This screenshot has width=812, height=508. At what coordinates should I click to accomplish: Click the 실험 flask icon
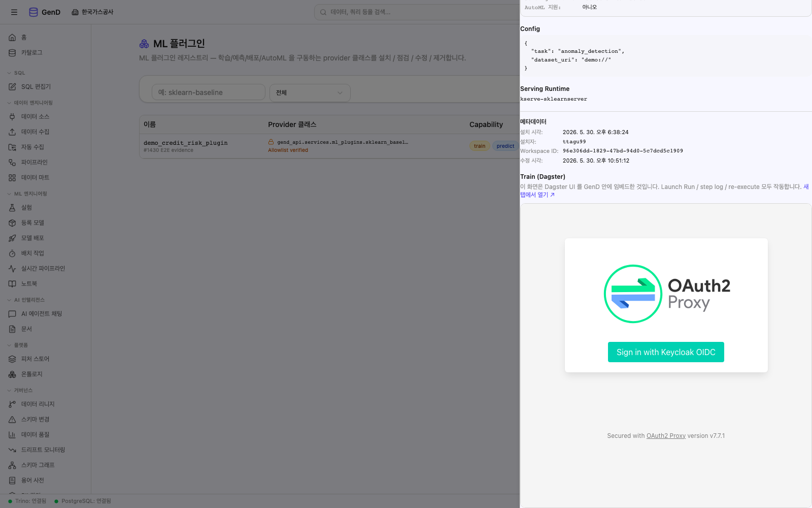[x=12, y=208]
